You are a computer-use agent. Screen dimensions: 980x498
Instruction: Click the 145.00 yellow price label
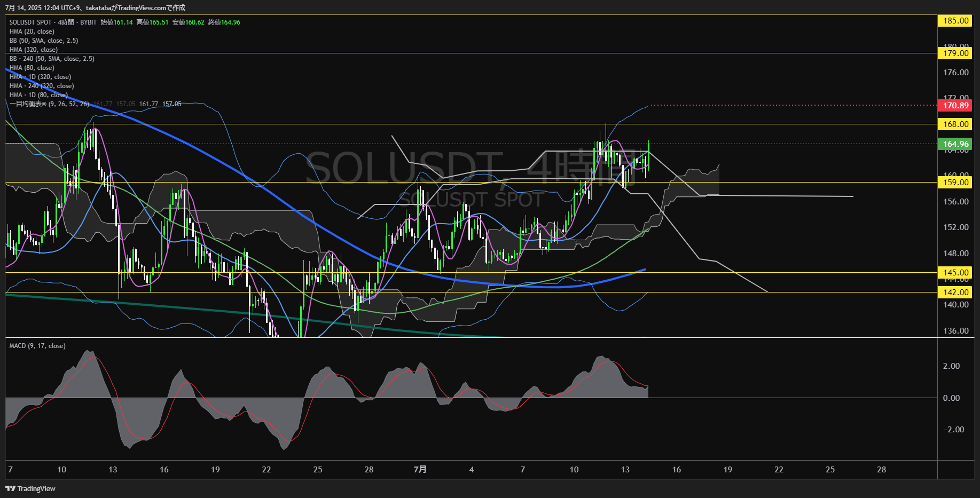955,272
